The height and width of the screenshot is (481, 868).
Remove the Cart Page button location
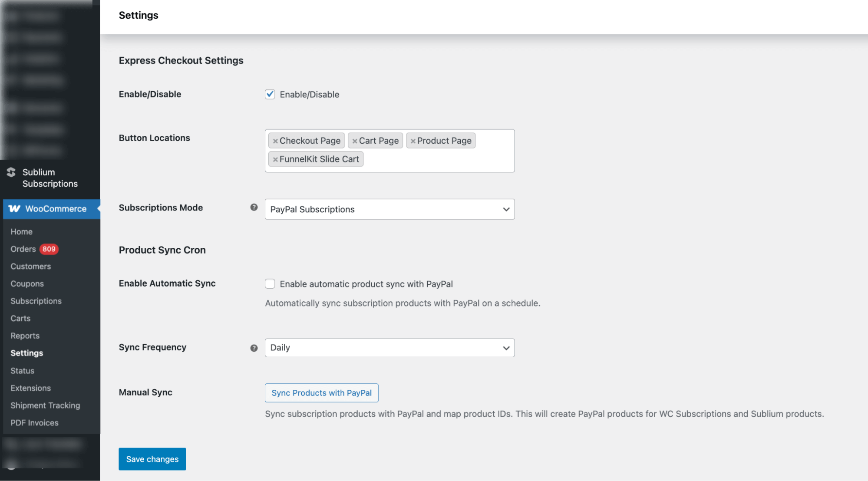(355, 141)
